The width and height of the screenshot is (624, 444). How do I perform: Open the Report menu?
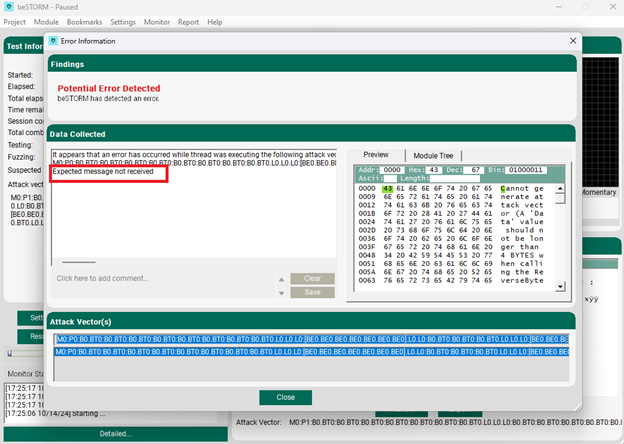tap(188, 22)
